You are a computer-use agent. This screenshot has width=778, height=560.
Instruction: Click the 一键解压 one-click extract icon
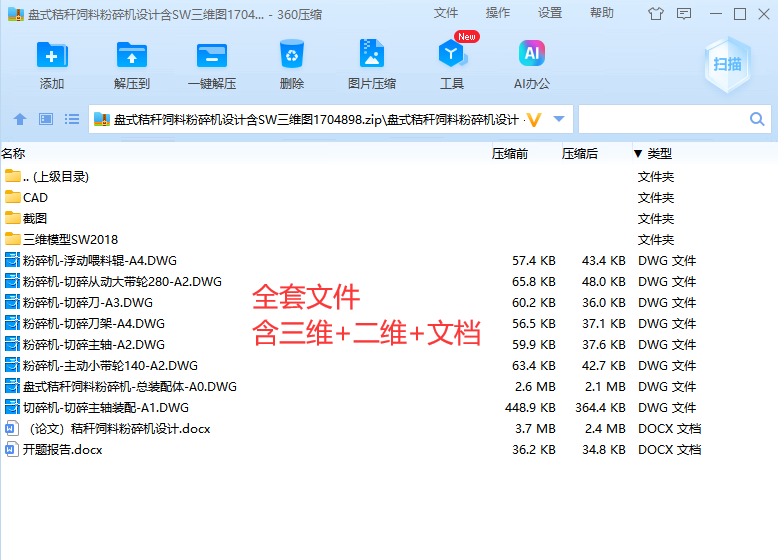tap(212, 55)
